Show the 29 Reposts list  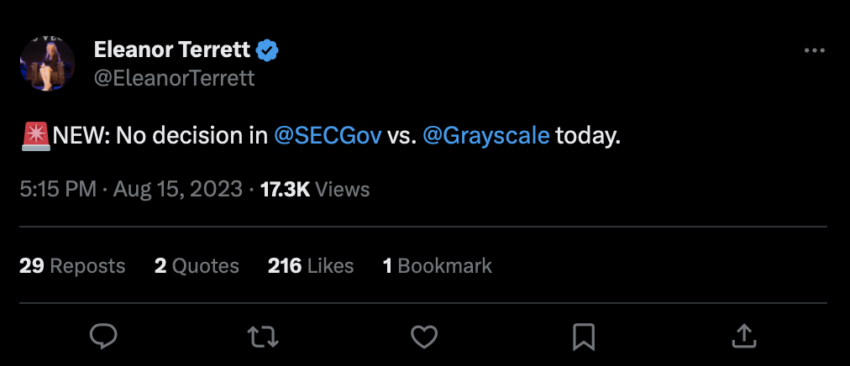click(x=72, y=266)
